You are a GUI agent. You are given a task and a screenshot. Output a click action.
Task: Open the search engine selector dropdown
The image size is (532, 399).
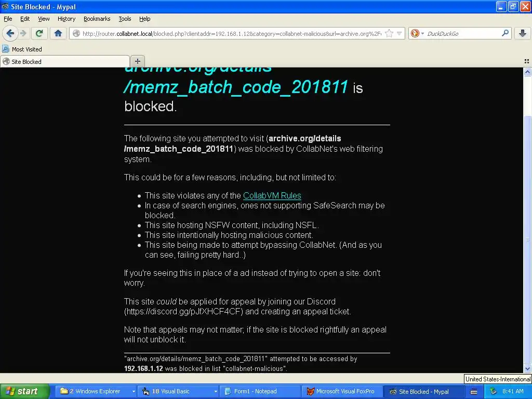[422, 34]
